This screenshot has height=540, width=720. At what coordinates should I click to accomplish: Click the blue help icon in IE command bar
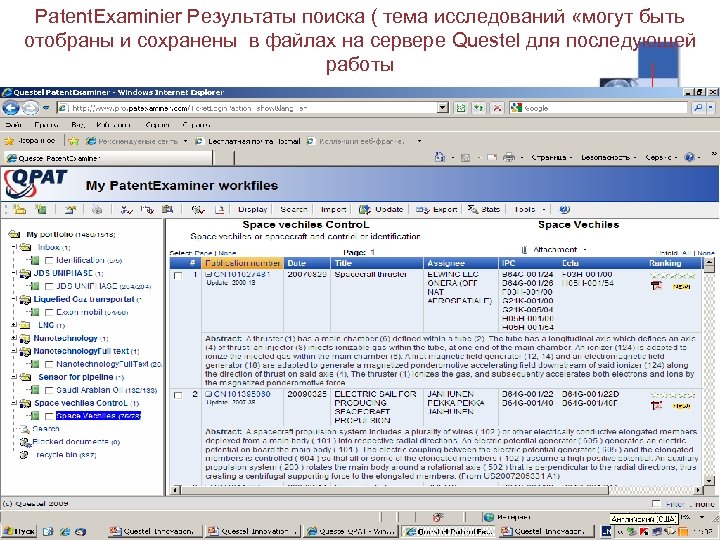click(x=689, y=157)
